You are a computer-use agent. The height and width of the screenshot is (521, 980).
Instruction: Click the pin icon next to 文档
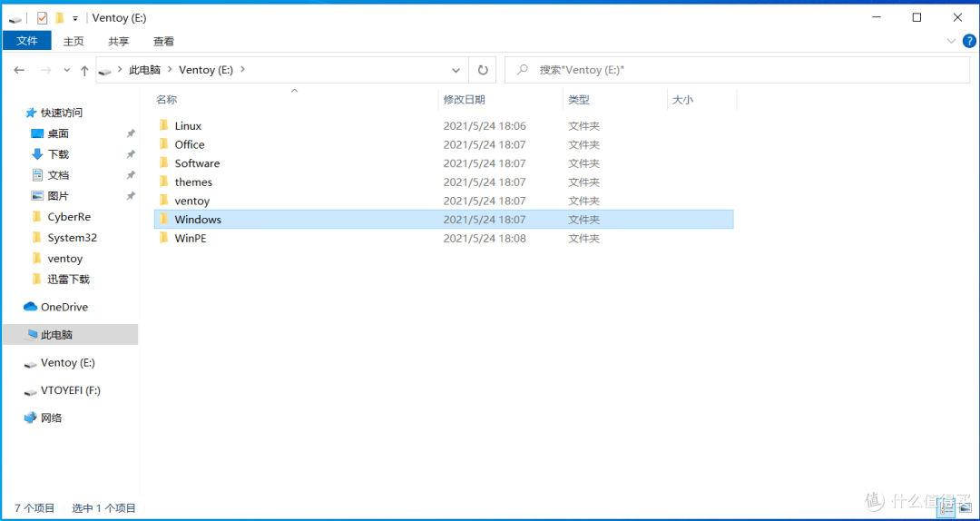point(131,175)
